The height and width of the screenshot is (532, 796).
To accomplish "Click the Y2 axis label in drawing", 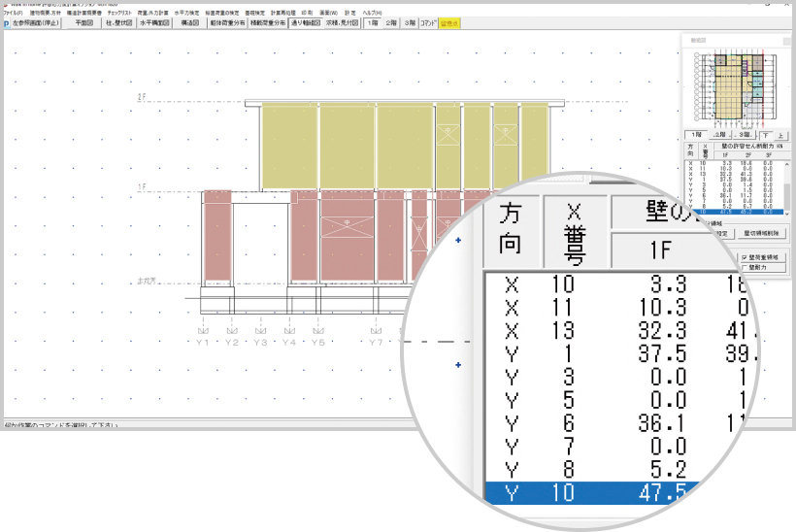I will tap(231, 343).
